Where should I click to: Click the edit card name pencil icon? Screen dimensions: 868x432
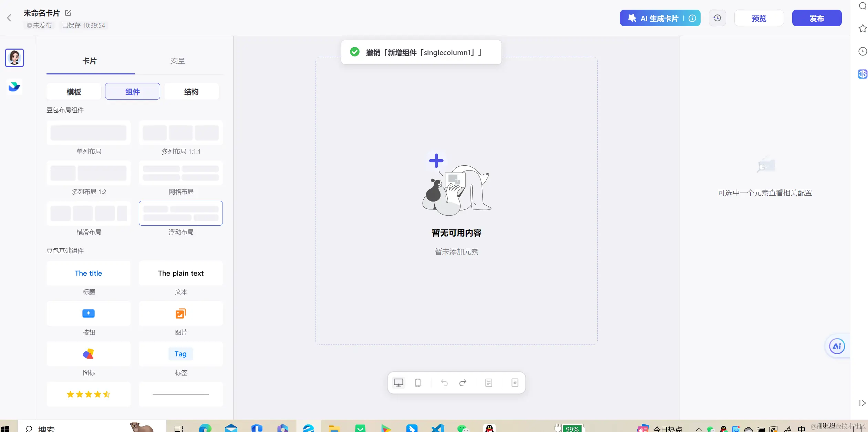68,13
